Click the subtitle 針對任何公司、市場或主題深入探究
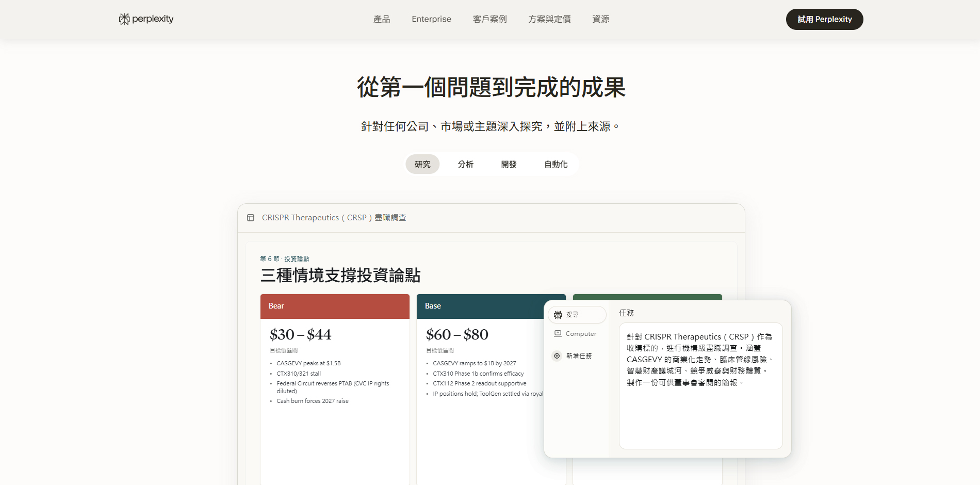 coord(490,126)
